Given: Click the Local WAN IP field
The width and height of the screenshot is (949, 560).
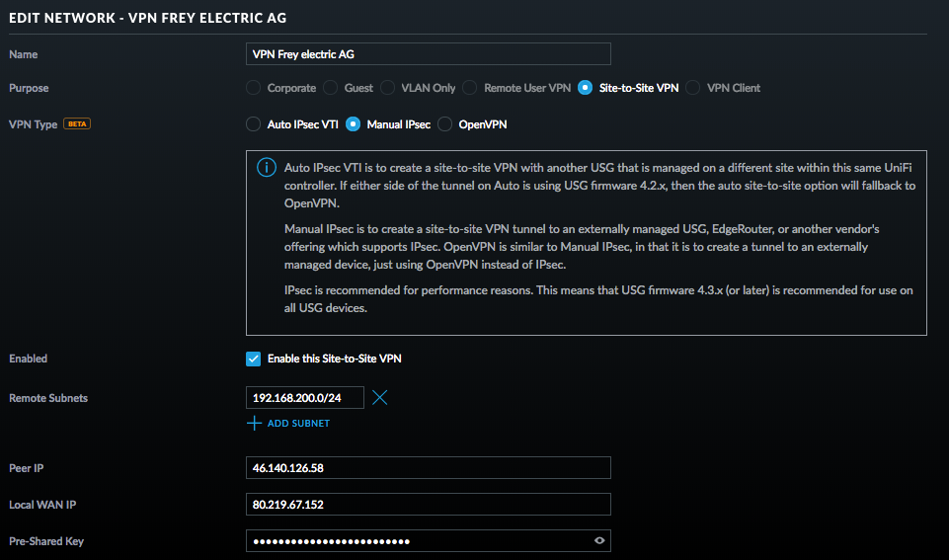Looking at the screenshot, I should pos(429,505).
